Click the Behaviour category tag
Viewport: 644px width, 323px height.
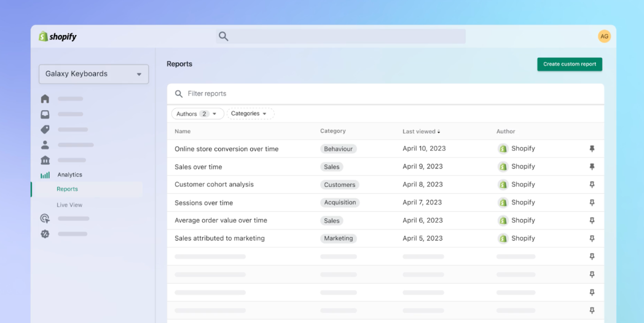(x=339, y=149)
